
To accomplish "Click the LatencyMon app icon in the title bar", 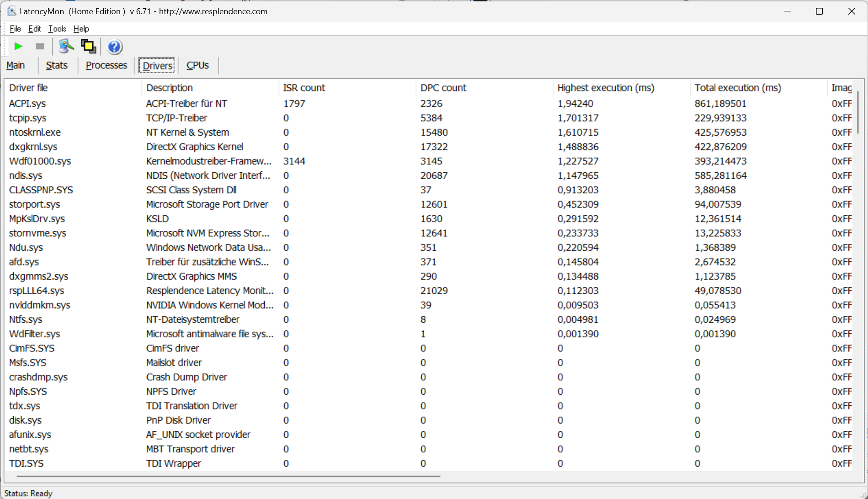I will [11, 11].
